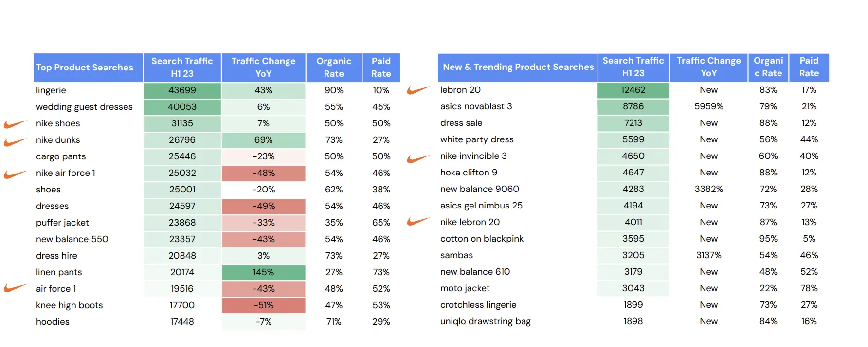The image size is (868, 347).
Task: Click the Nike swoosh beside nike lebron 20
Action: (x=418, y=222)
